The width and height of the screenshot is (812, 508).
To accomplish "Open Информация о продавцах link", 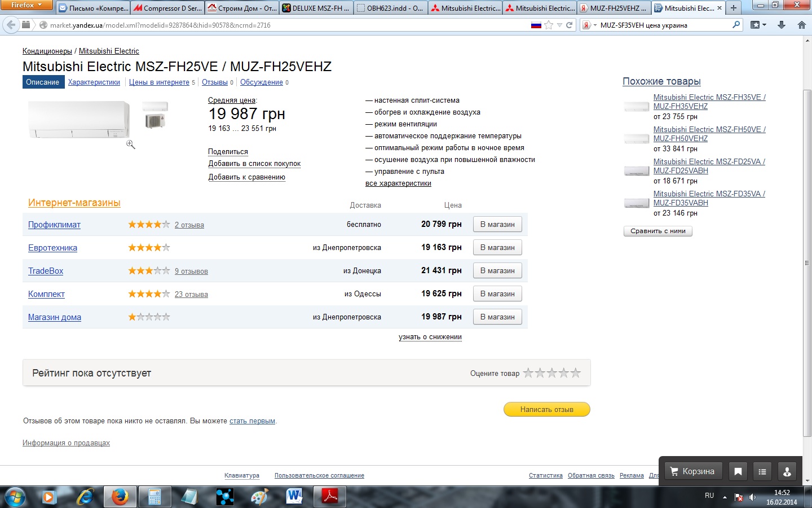I will click(66, 443).
